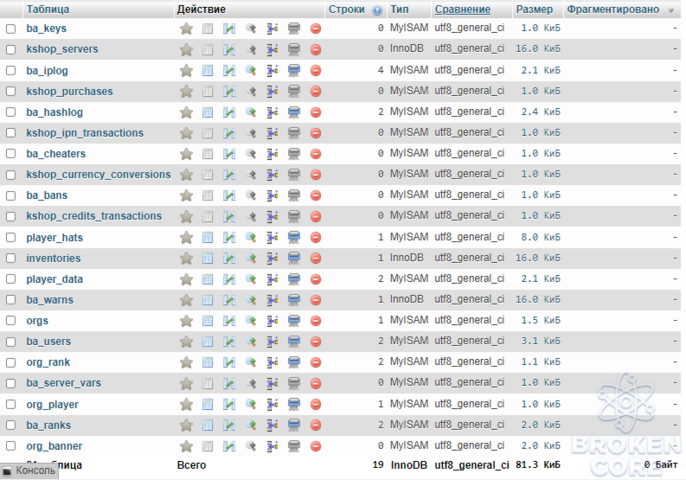Click the Действие column header
Image resolution: width=686 pixels, height=480 pixels.
coord(201,9)
